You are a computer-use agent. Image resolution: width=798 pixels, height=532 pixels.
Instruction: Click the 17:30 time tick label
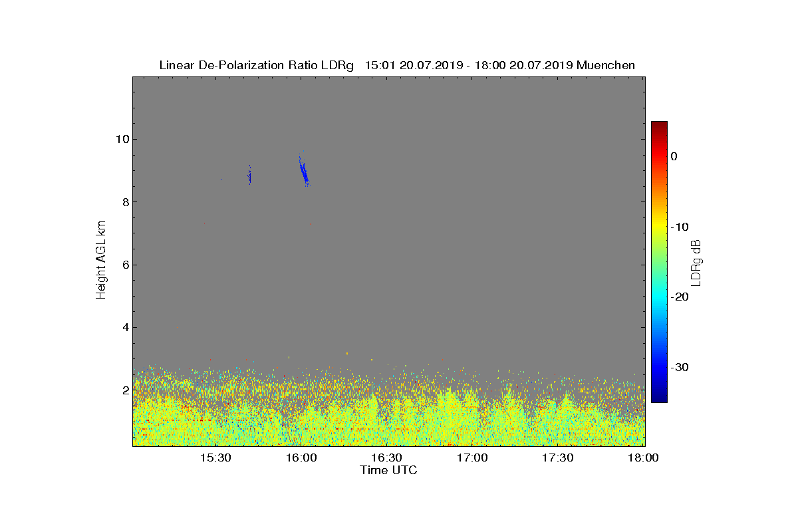pyautogui.click(x=558, y=458)
